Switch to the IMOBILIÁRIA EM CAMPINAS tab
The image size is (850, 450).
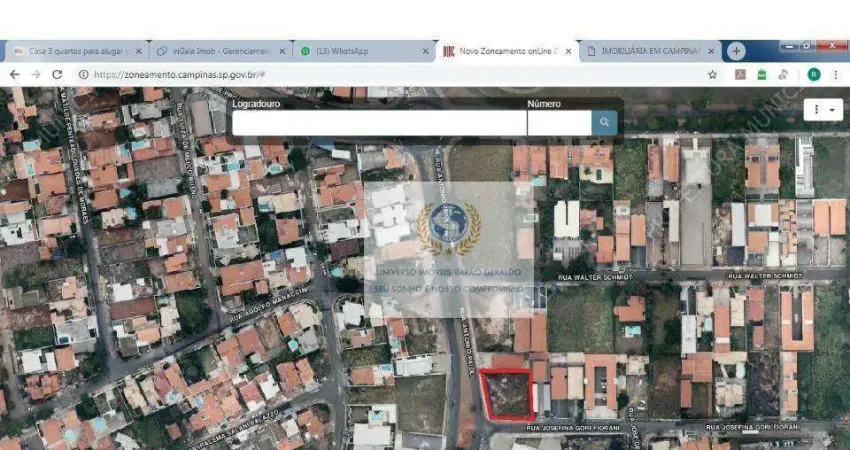click(650, 52)
